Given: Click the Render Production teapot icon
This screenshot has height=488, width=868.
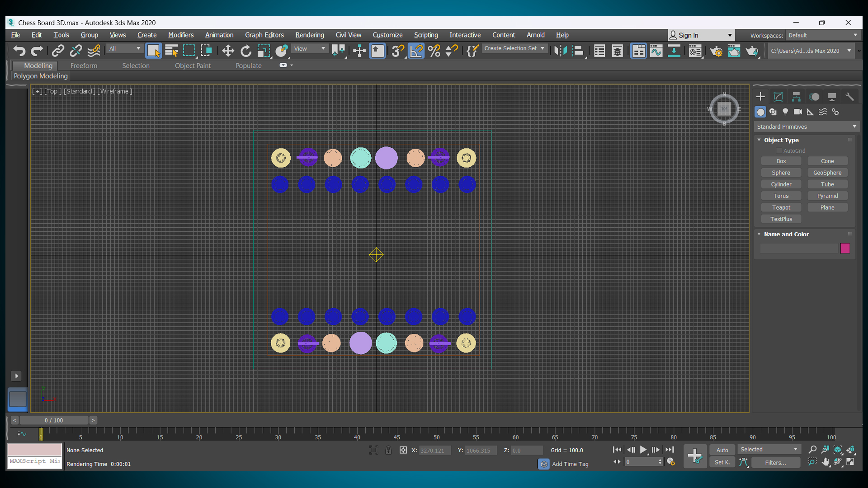Looking at the screenshot, I should pos(752,51).
